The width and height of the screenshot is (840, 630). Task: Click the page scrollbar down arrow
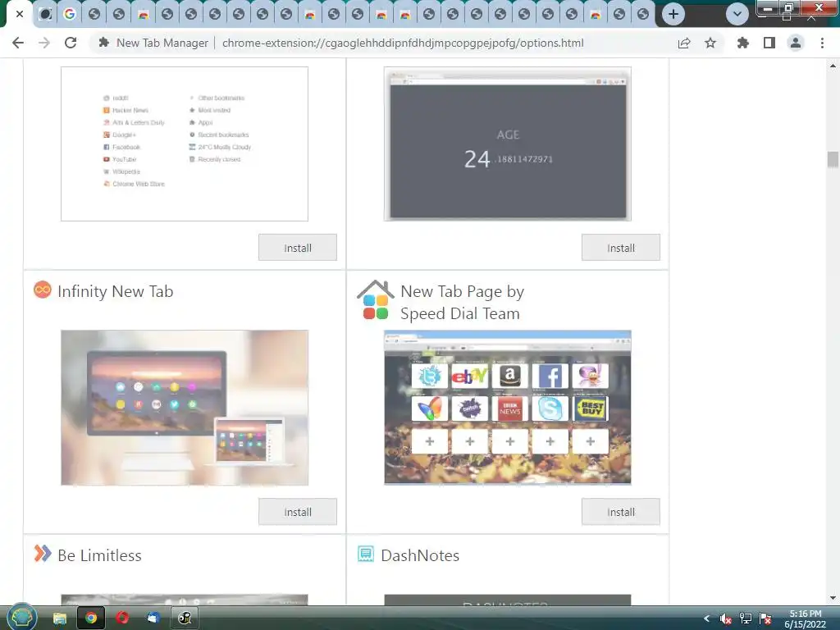pyautogui.click(x=833, y=598)
